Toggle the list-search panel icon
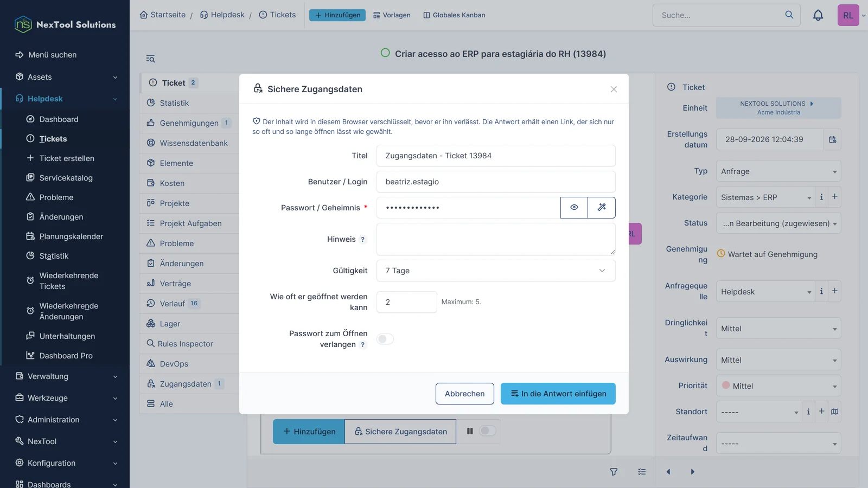The image size is (868, 488). coord(150,59)
